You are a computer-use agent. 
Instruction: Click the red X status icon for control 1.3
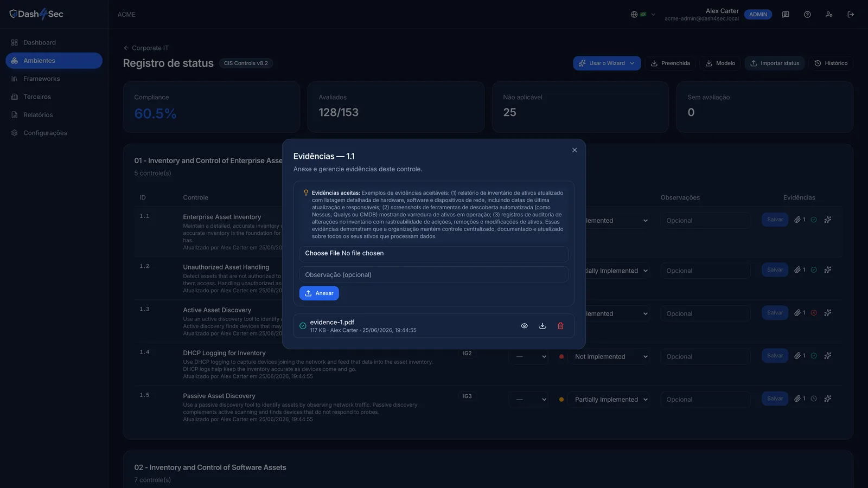[x=814, y=312]
